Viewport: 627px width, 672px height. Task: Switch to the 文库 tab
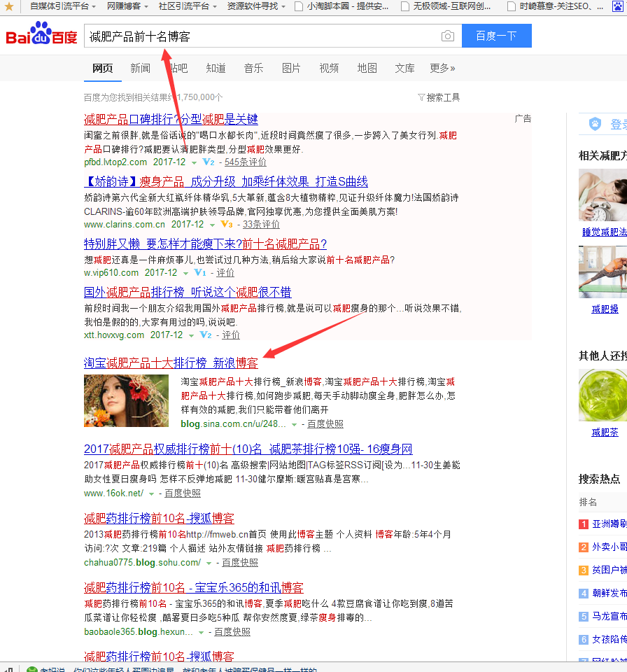point(404,68)
